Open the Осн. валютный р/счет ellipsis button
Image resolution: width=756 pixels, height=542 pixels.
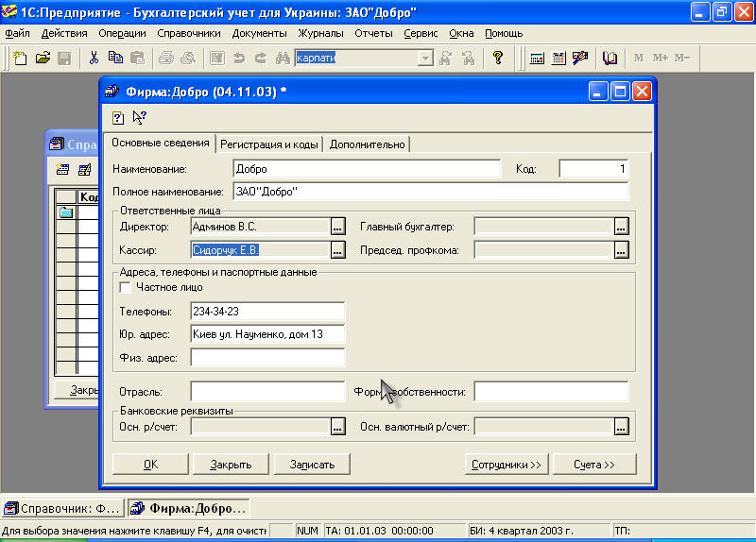click(x=621, y=427)
